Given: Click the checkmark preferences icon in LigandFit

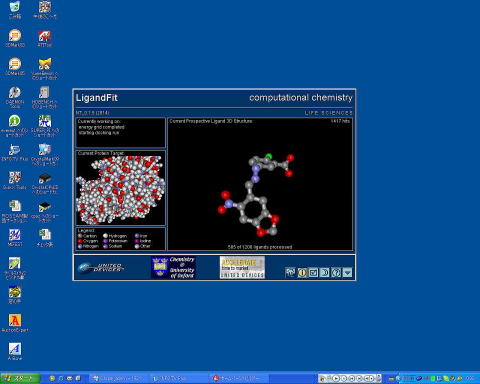Looking at the screenshot, I should click(x=313, y=273).
